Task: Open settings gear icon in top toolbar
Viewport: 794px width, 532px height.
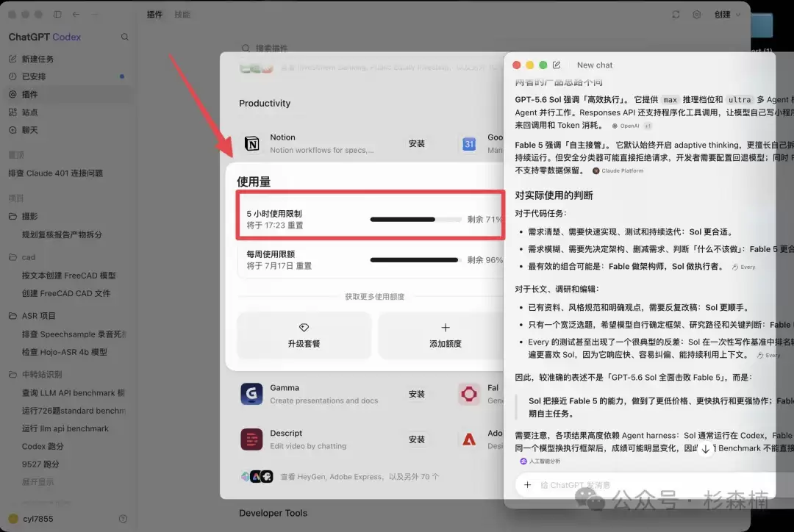Action: (697, 14)
